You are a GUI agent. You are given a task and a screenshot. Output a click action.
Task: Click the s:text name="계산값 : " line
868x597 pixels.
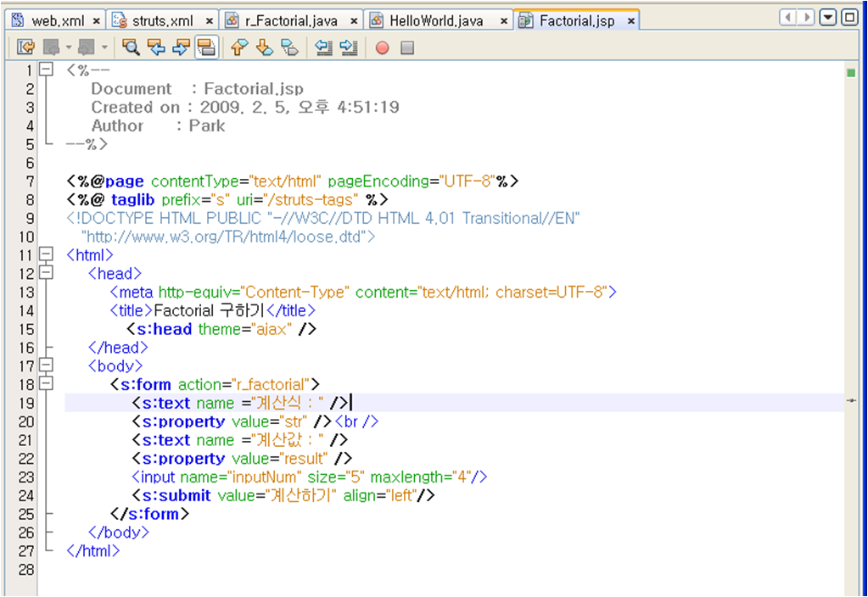pyautogui.click(x=239, y=440)
